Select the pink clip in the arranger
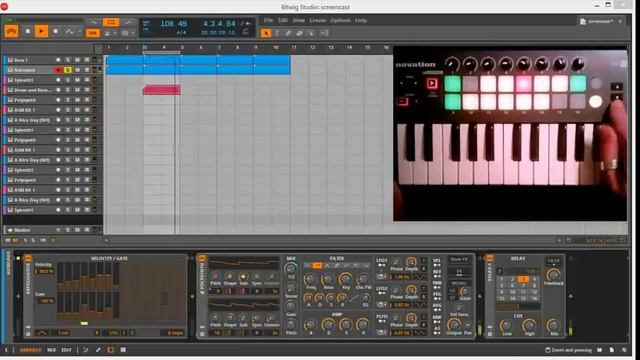The height and width of the screenshot is (360, 640). coord(162,90)
